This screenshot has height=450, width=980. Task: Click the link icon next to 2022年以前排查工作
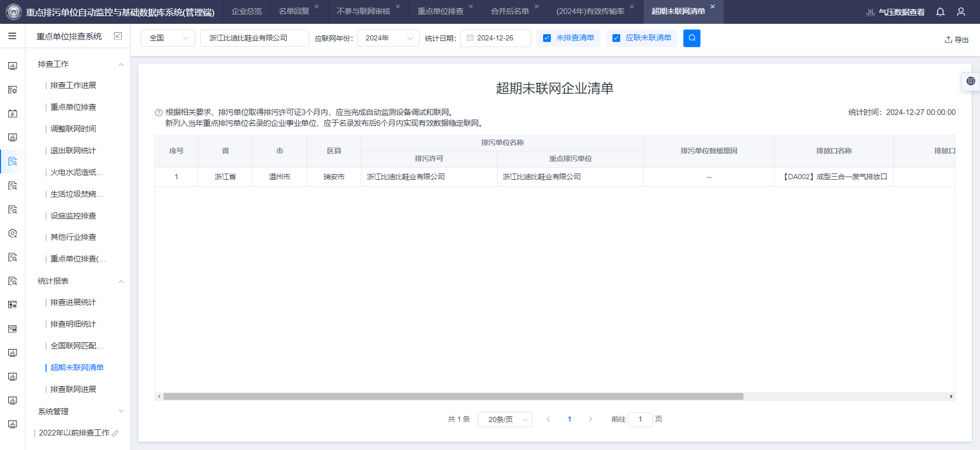point(115,433)
